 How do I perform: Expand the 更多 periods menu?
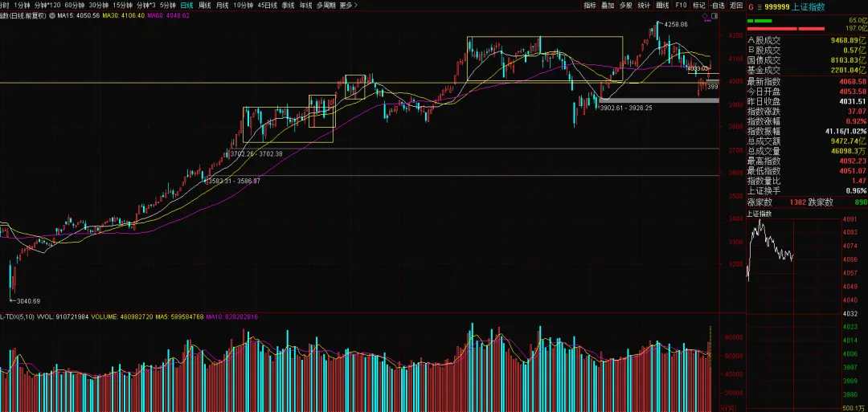[x=348, y=5]
